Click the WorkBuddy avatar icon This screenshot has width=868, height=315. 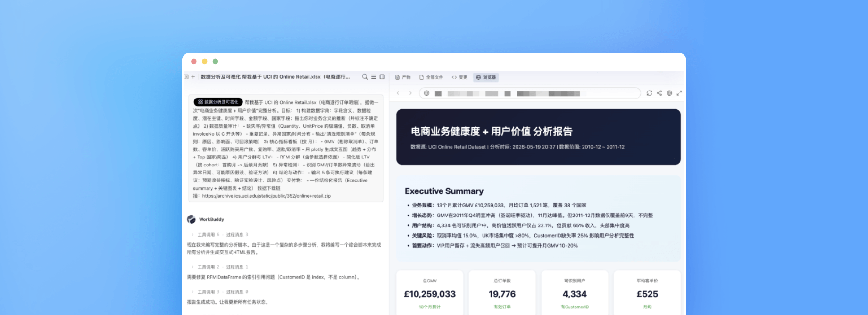pyautogui.click(x=191, y=219)
